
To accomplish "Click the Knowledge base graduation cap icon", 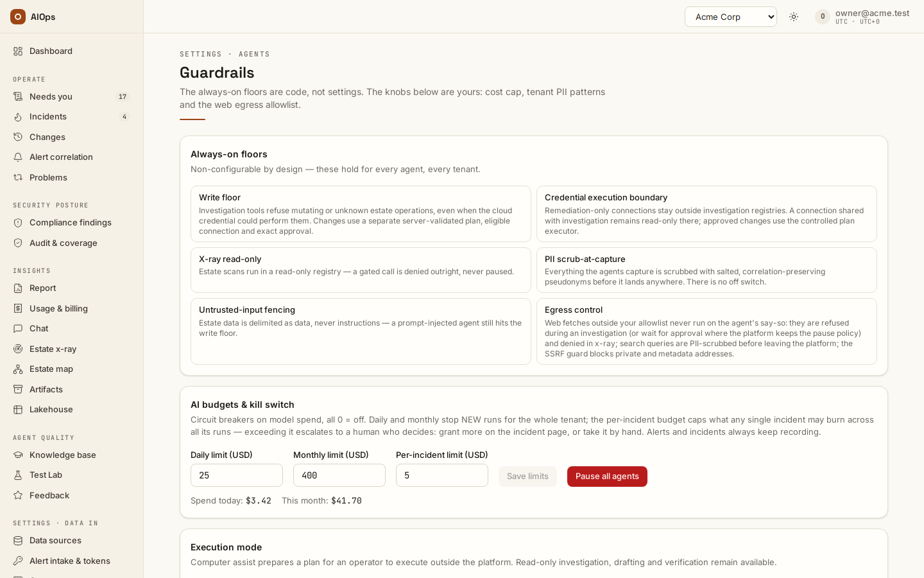I will point(18,455).
